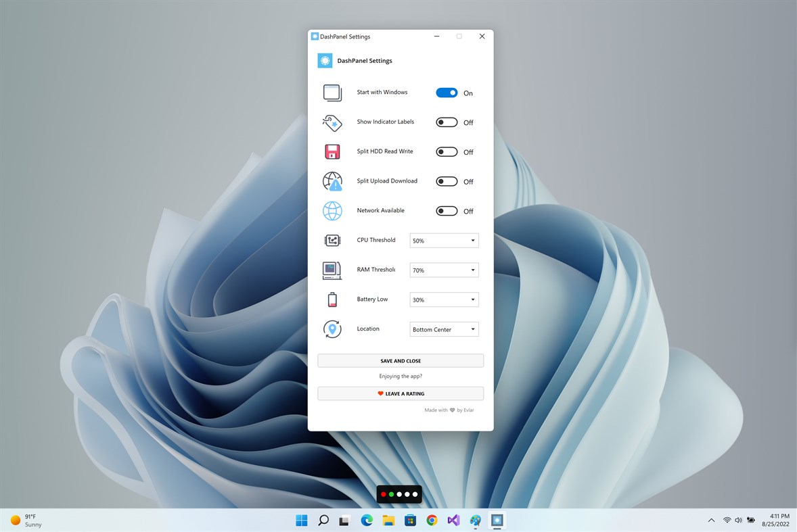797x532 pixels.
Task: Open the weather widget showing 91°F Sunny
Action: point(26,520)
